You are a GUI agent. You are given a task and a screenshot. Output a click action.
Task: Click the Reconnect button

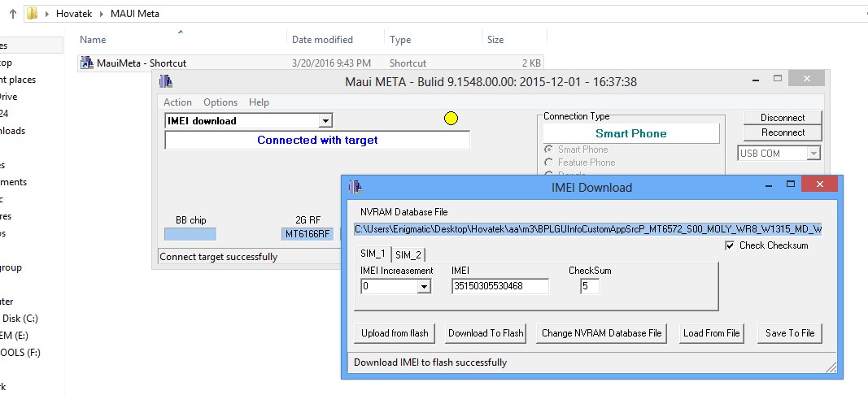click(783, 132)
